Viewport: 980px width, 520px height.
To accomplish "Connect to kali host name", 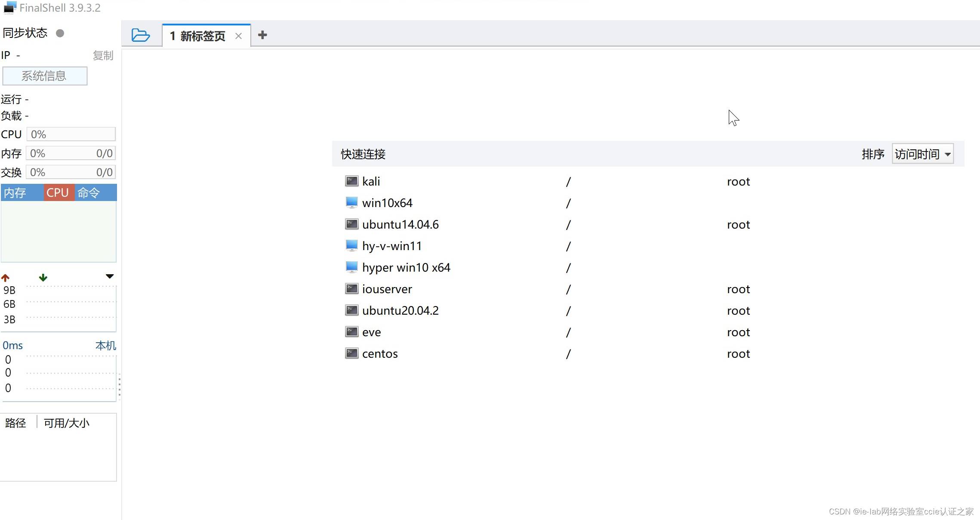I will click(371, 181).
